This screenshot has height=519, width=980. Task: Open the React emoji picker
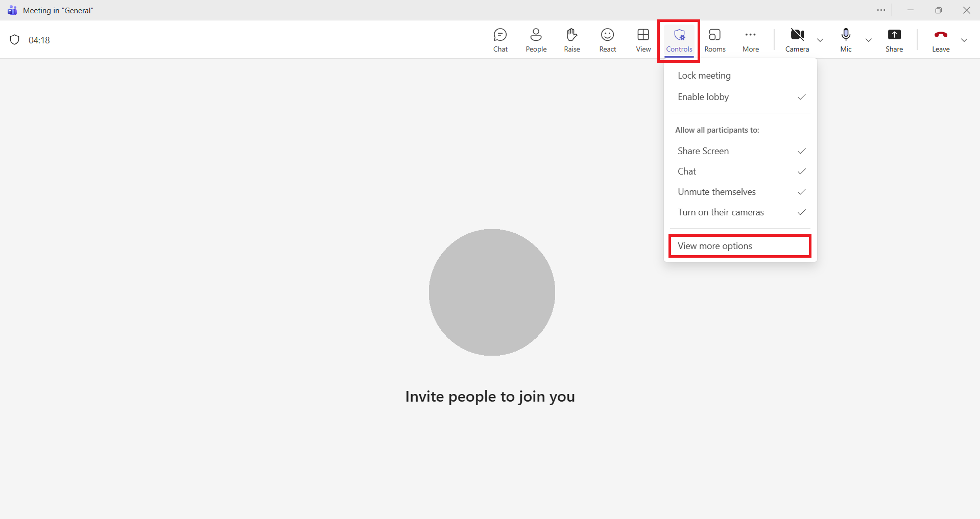click(x=607, y=40)
